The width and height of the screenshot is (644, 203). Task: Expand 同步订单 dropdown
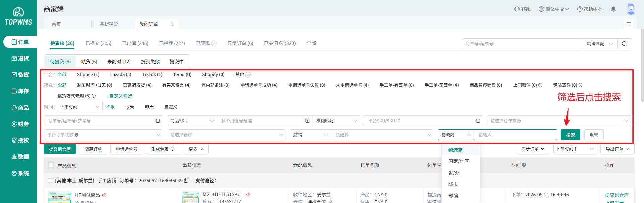tap(533, 149)
